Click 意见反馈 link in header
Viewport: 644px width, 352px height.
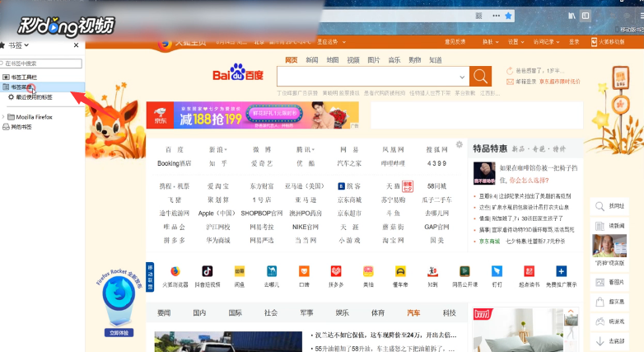coord(455,42)
